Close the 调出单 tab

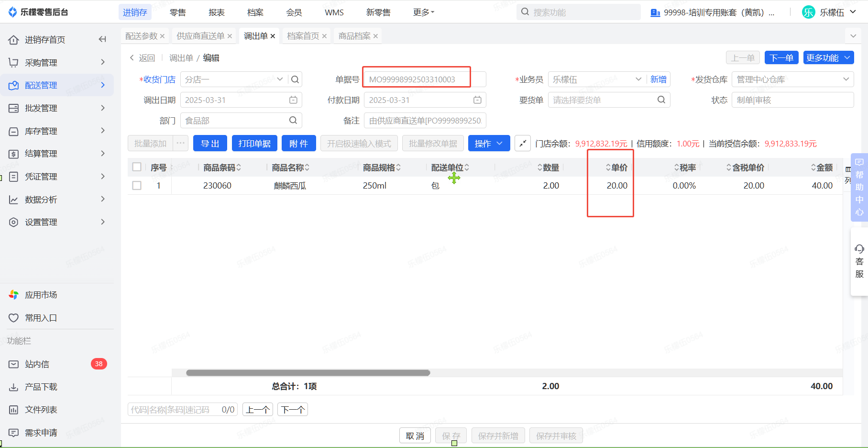(273, 36)
